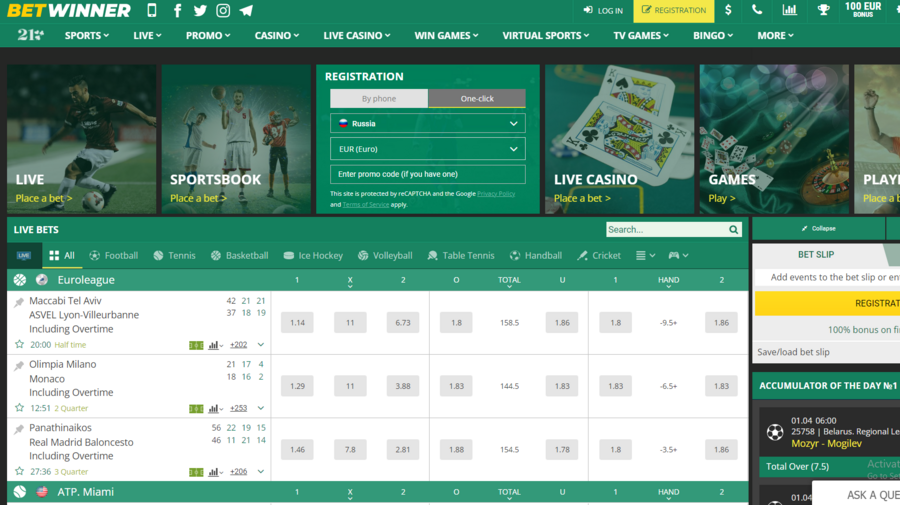Screen dimensions: 900x505
Task: Expand the EUR (Euro) currency dropdown
Action: (x=427, y=149)
